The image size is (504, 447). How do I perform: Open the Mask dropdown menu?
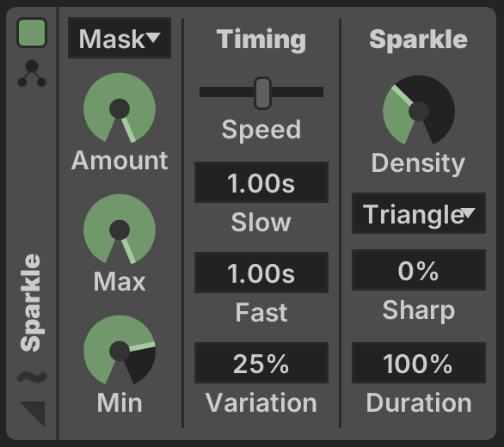120,38
